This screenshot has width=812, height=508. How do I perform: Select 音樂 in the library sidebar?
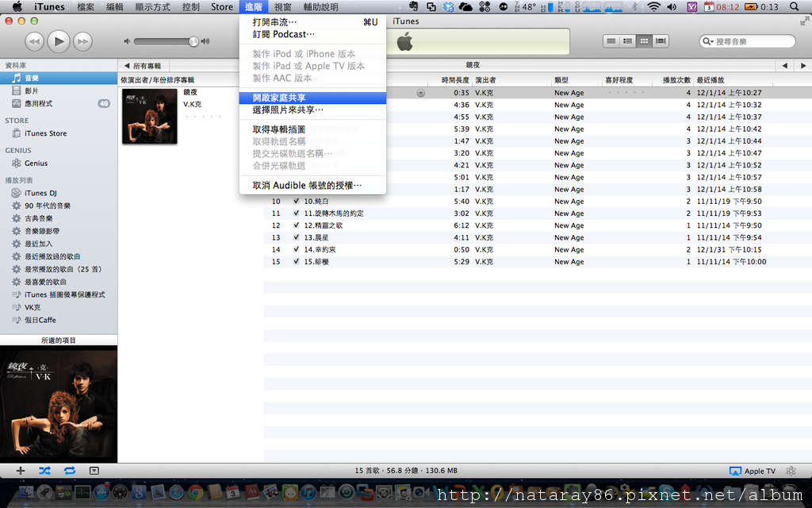tap(59, 79)
